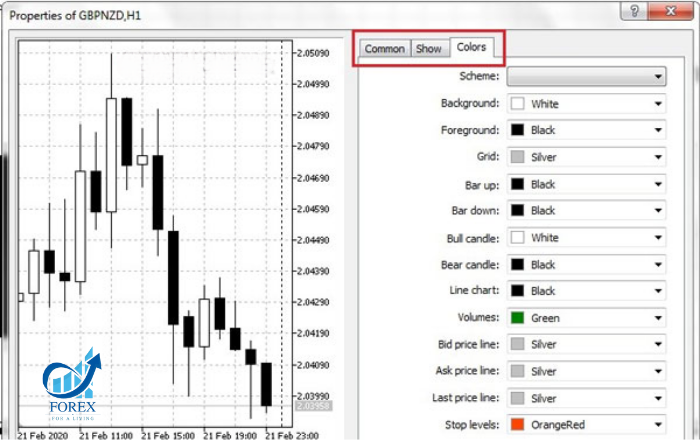The width and height of the screenshot is (700, 444).
Task: Click the Ask price line silver swatch
Action: click(517, 371)
